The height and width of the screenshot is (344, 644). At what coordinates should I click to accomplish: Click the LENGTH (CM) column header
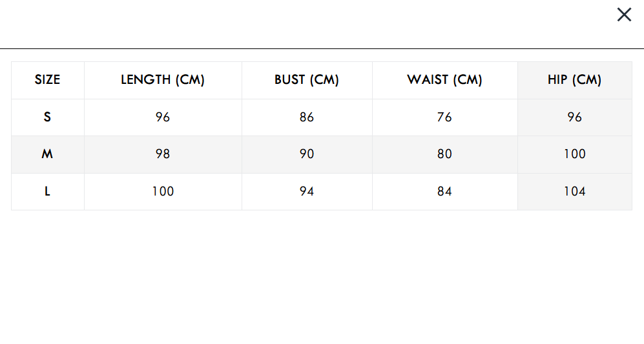[163, 80]
